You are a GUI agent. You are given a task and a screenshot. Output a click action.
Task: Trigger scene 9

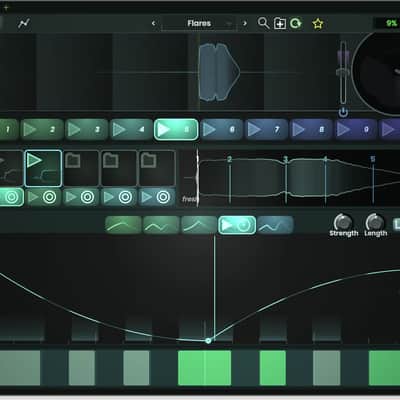point(355,129)
